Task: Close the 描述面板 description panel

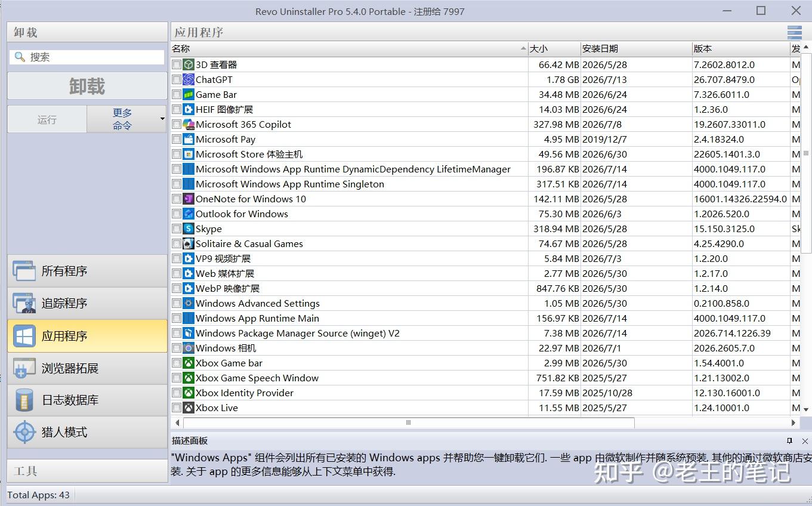Action: 805,441
